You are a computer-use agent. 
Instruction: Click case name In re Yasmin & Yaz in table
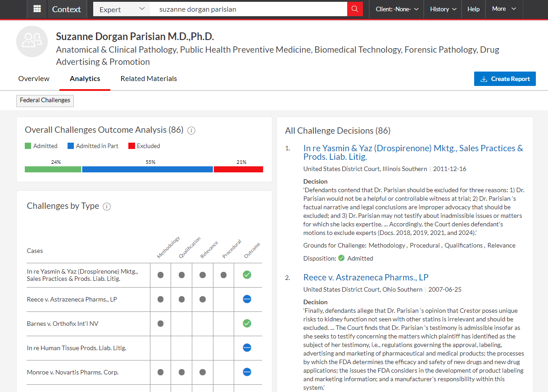[x=82, y=275]
